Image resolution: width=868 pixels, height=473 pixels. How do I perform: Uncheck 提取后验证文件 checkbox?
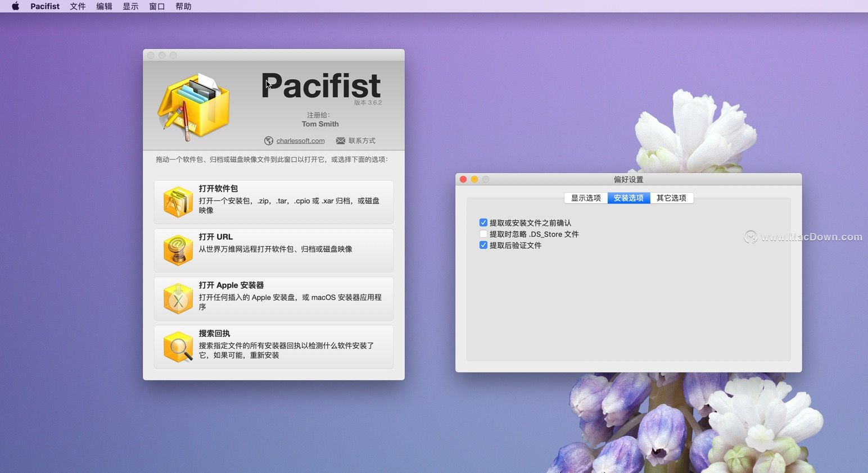pyautogui.click(x=483, y=245)
